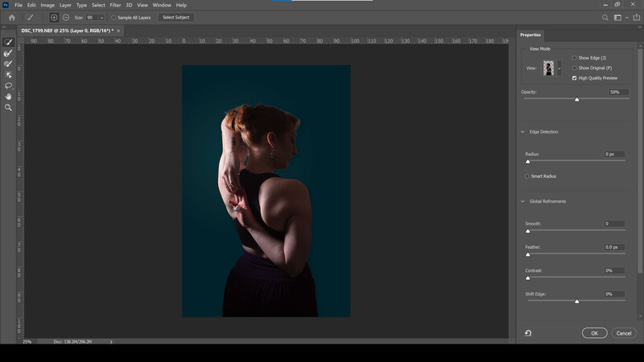The width and height of the screenshot is (644, 362).
Task: Select the Object Selection tool
Action: (x=8, y=75)
